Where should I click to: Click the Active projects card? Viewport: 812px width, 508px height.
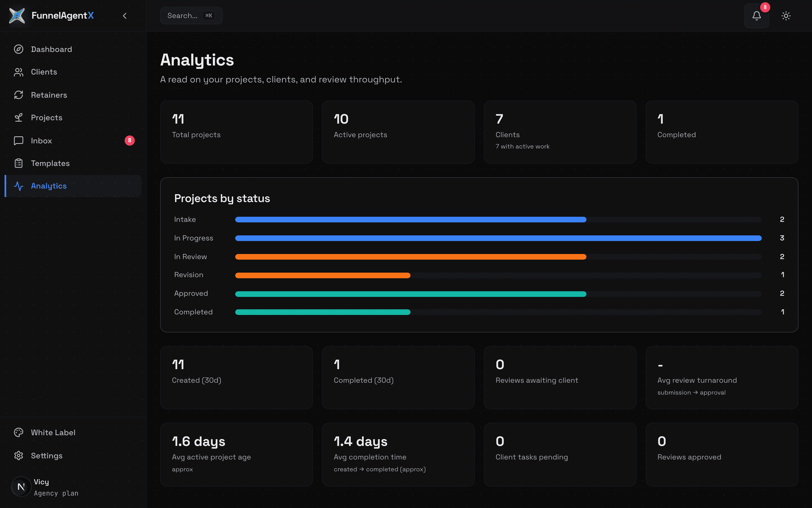click(x=398, y=132)
